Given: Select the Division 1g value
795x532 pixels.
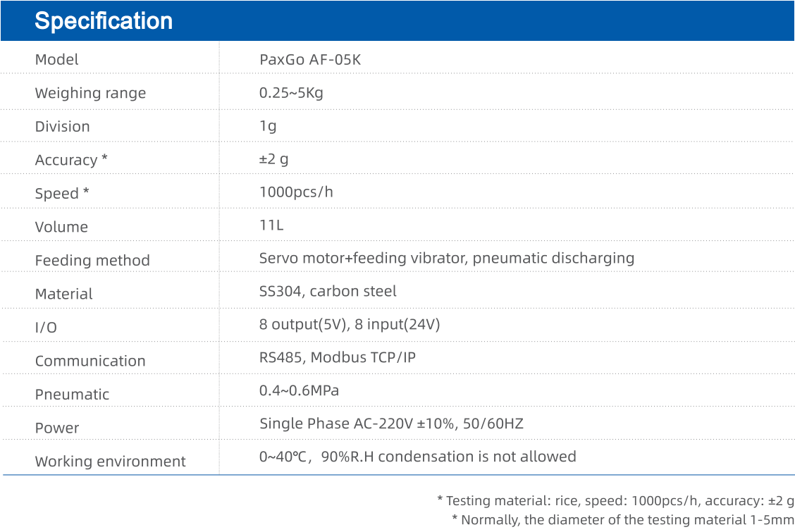Looking at the screenshot, I should 268,126.
